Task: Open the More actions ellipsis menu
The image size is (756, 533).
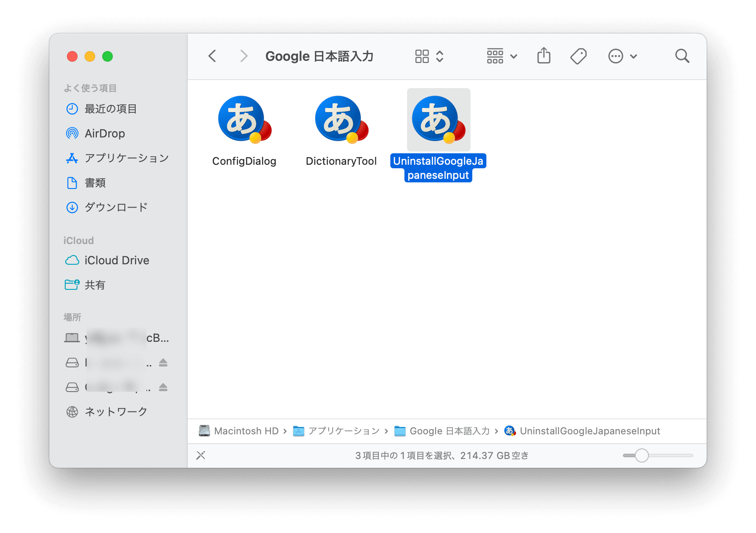Action: tap(622, 56)
